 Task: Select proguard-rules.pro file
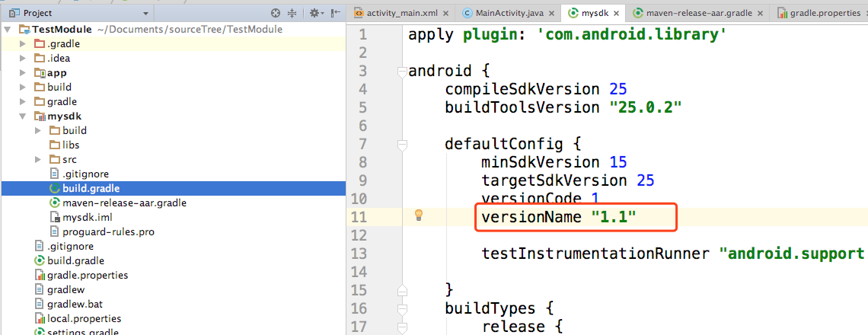pos(108,231)
